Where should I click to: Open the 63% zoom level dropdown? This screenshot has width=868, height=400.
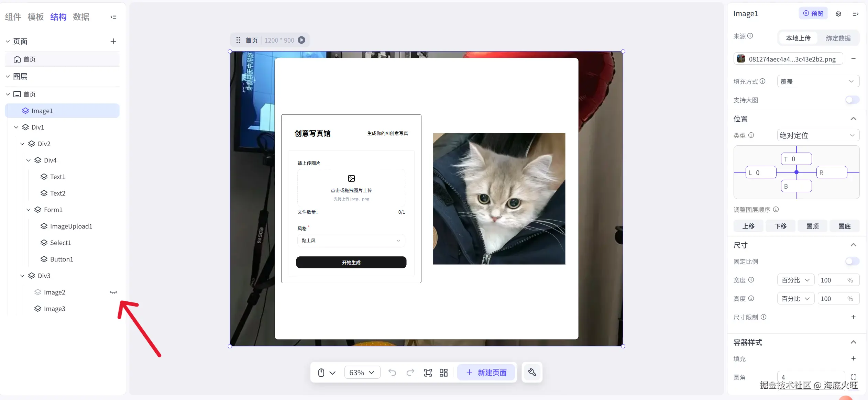pyautogui.click(x=362, y=372)
